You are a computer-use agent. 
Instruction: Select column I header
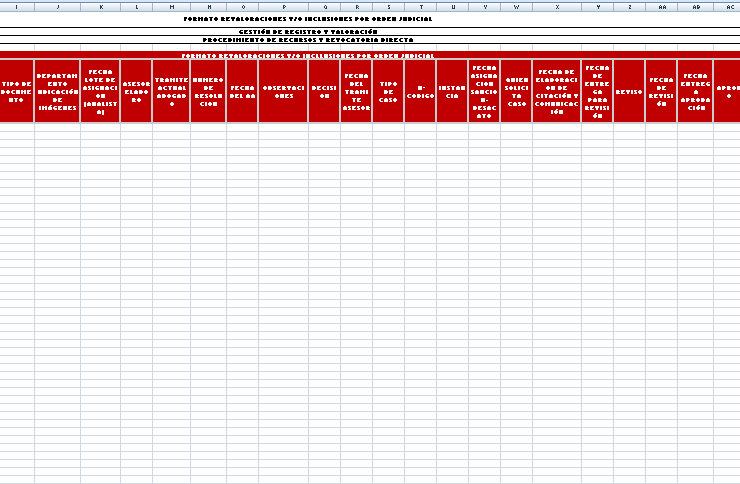click(17, 7)
